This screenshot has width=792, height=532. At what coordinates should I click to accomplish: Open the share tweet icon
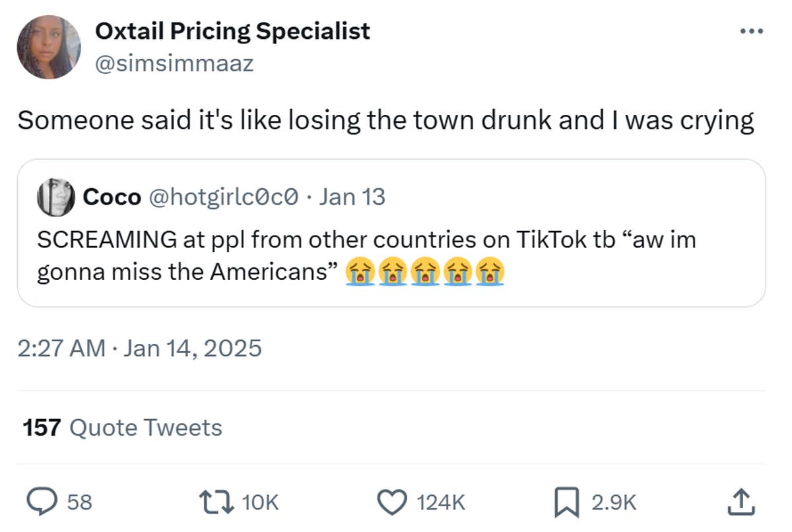click(x=739, y=502)
